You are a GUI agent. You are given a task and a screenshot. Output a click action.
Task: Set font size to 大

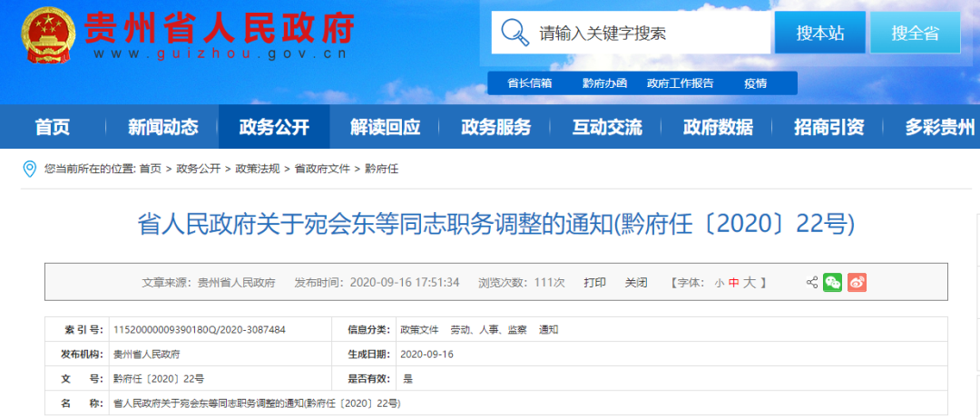pos(750,282)
